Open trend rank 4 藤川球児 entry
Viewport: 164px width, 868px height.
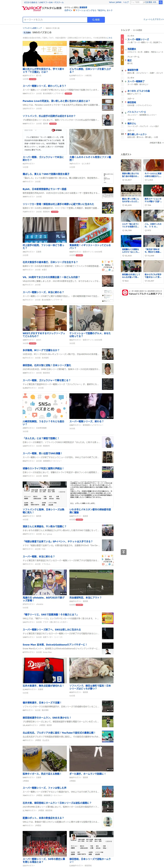click(132, 70)
